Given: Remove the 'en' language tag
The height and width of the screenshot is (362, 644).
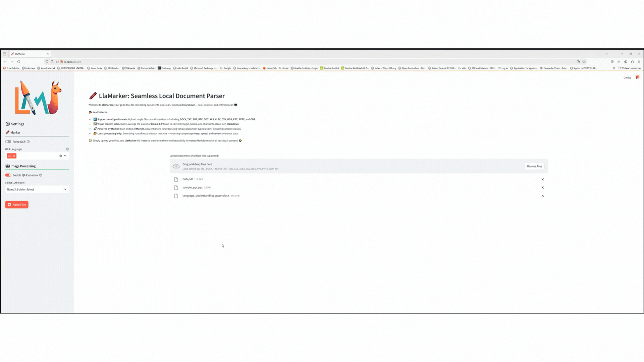Looking at the screenshot, I should pyautogui.click(x=14, y=156).
